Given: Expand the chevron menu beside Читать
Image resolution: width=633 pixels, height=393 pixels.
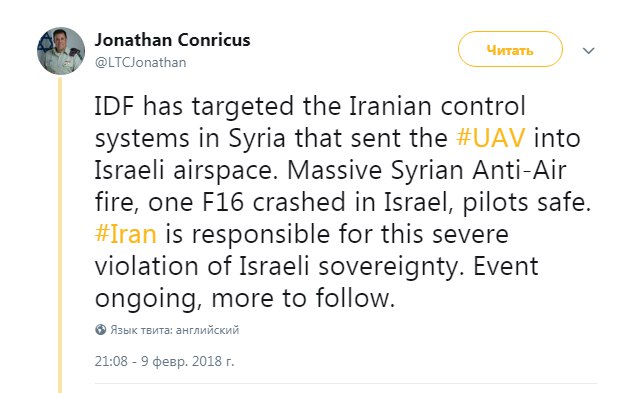Looking at the screenshot, I should click(589, 50).
